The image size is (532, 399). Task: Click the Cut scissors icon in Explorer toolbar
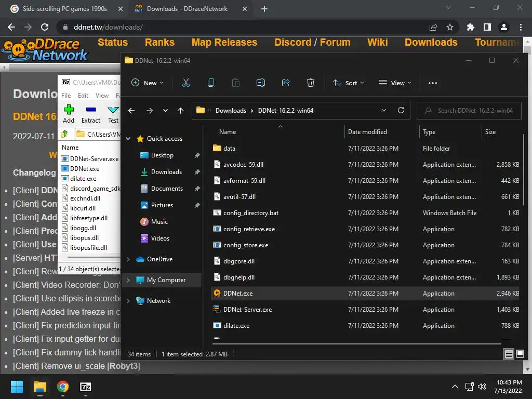click(x=186, y=83)
